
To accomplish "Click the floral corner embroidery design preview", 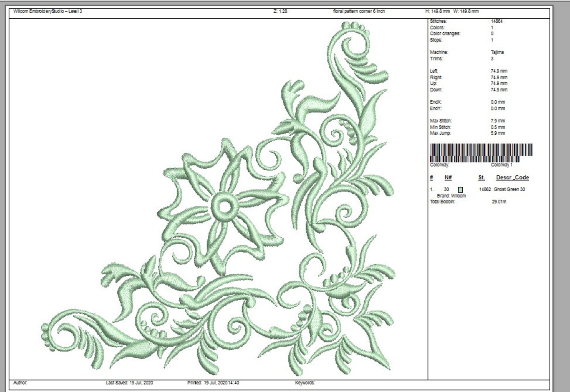I will coord(218,199).
